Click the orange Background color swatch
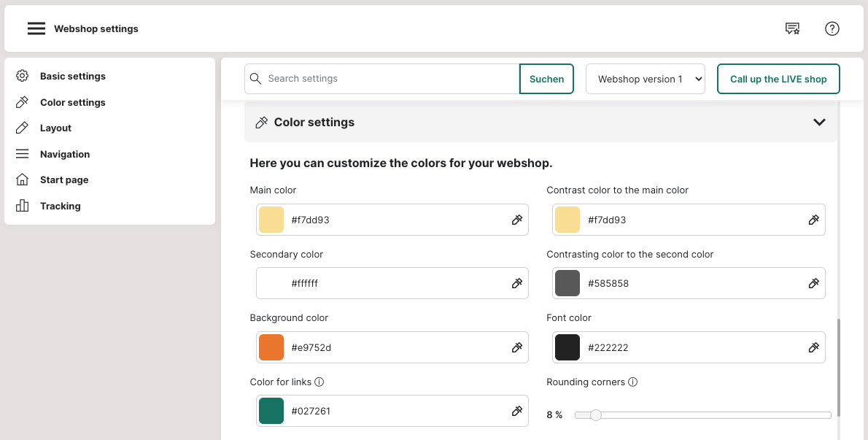The image size is (868, 440). (x=271, y=347)
